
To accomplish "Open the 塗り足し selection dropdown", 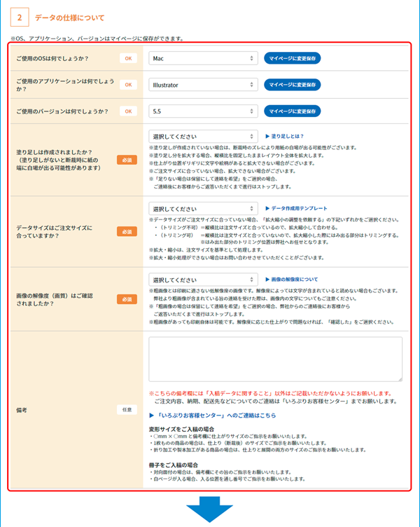I will pos(203,137).
